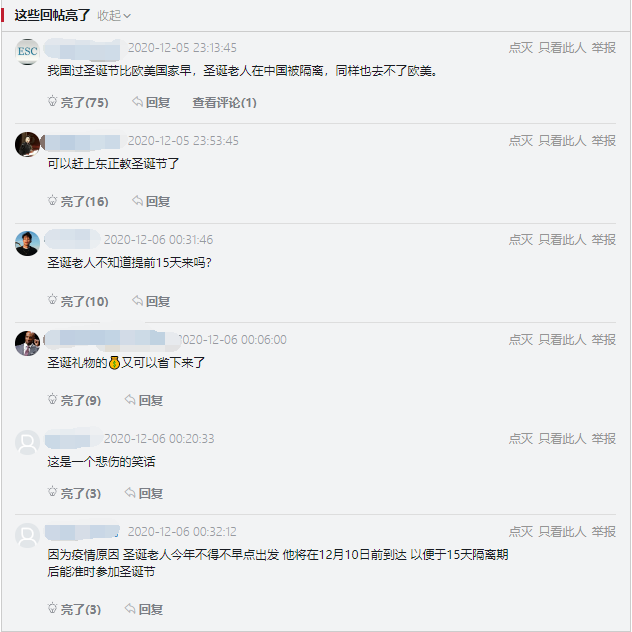This screenshot has width=632, height=632.
Task: Click 点灭 on the 00:31:46 comment
Action: coord(520,240)
